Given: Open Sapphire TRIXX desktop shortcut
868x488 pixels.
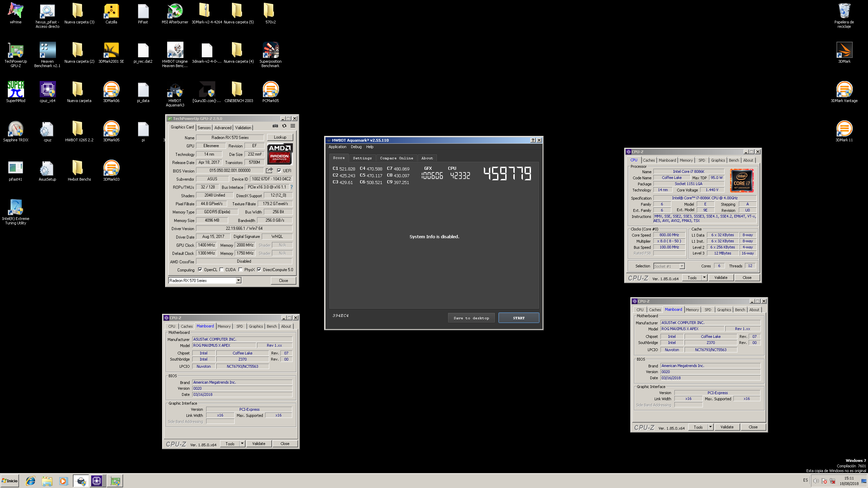Looking at the screenshot, I should point(16,131).
